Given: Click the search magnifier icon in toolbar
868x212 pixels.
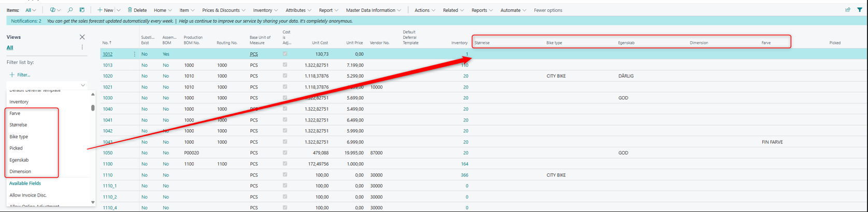Looking at the screenshot, I should click(70, 10).
